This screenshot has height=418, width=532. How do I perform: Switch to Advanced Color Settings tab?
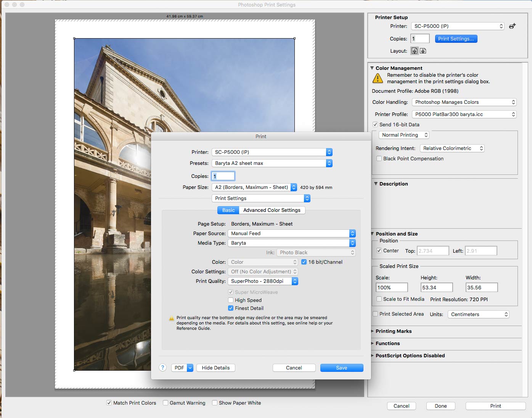[x=272, y=210]
